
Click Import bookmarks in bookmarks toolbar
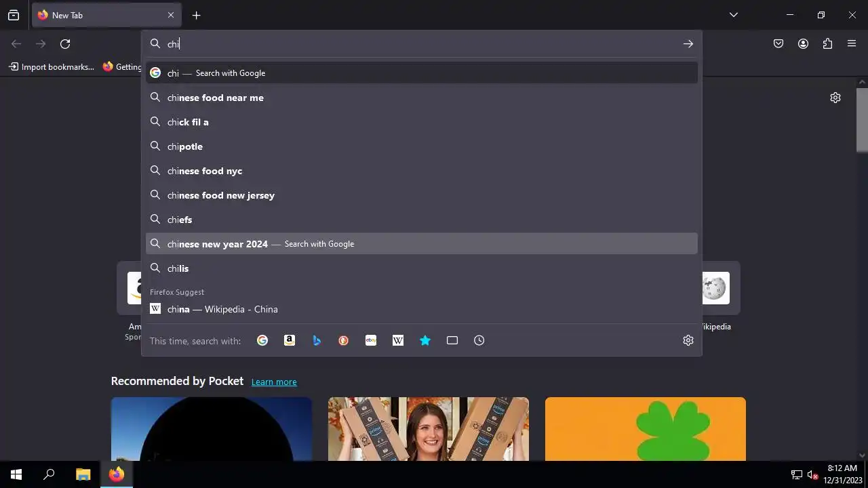coord(52,66)
